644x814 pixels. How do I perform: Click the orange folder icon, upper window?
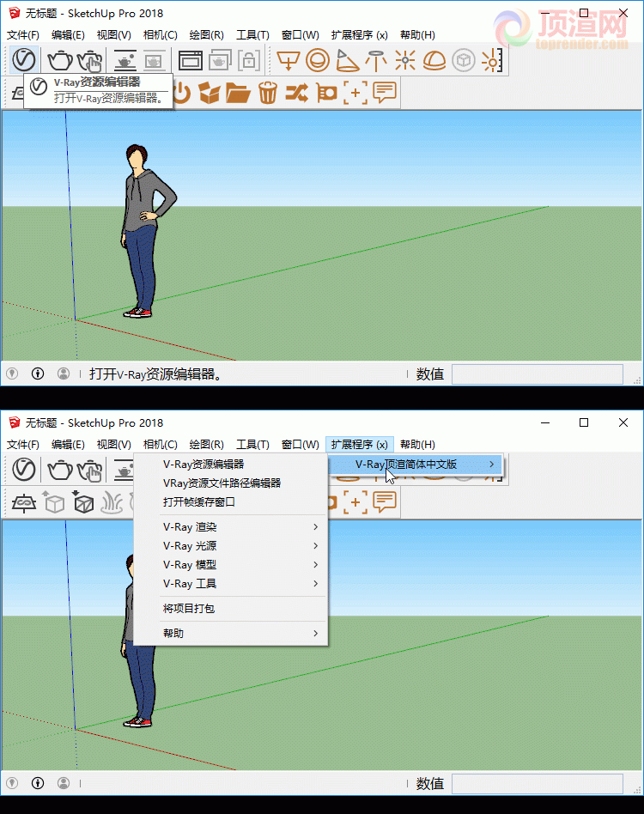click(238, 93)
